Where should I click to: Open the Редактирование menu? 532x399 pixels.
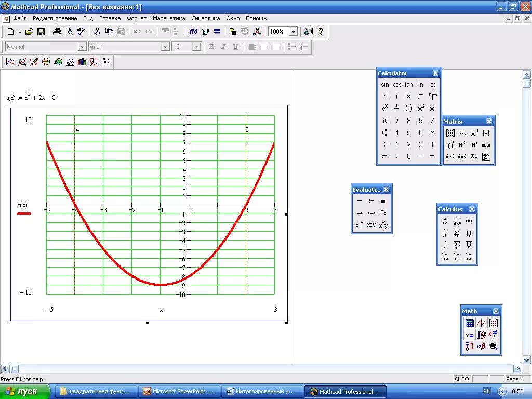[x=55, y=18]
